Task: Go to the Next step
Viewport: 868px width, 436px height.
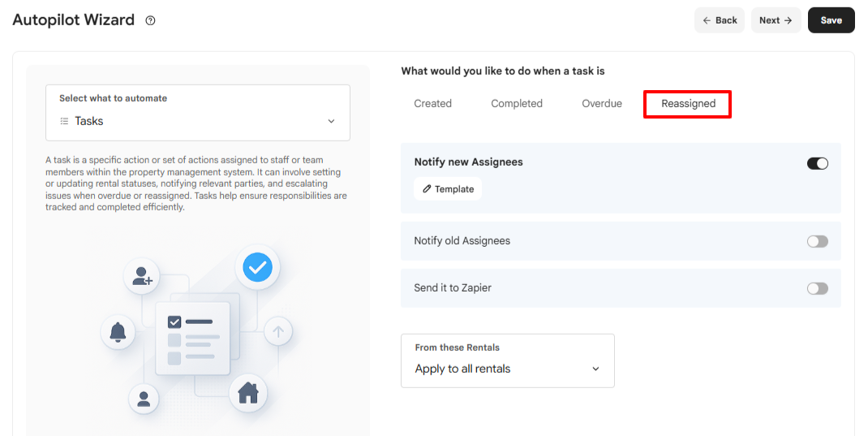Action: pyautogui.click(x=776, y=20)
